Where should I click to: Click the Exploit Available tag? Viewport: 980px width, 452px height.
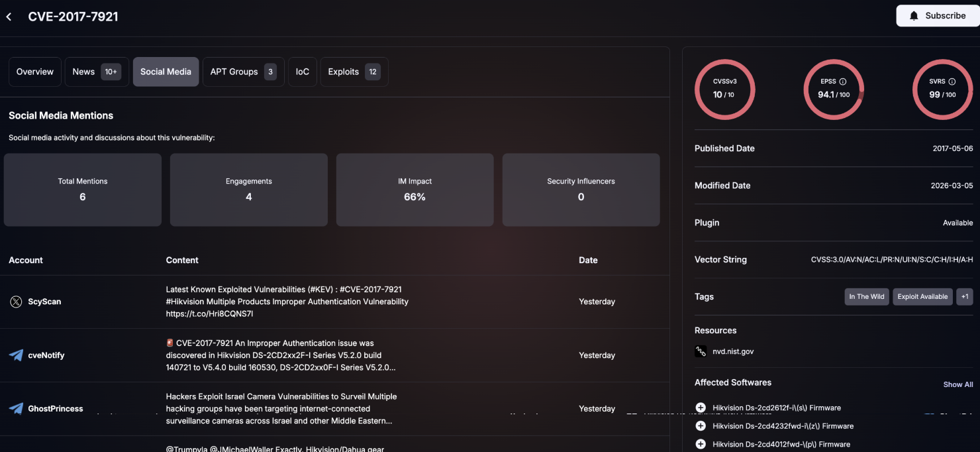click(x=922, y=296)
